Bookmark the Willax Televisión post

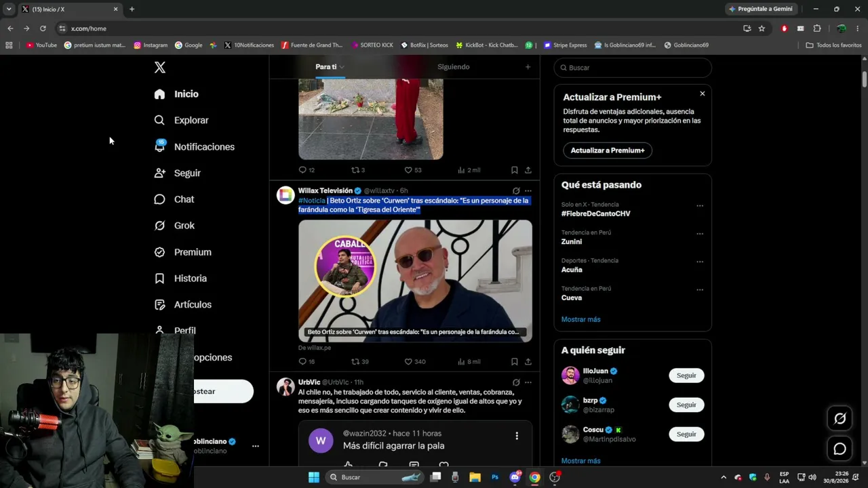click(514, 362)
